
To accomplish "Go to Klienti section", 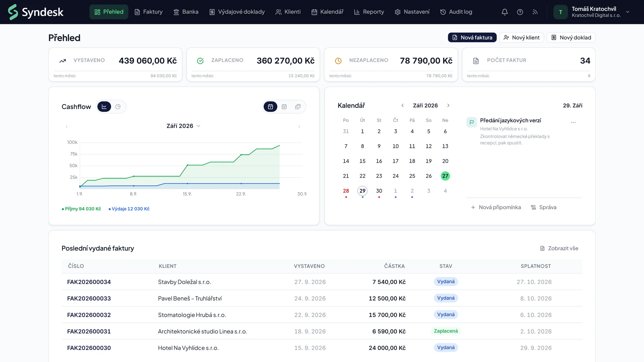I will [288, 12].
